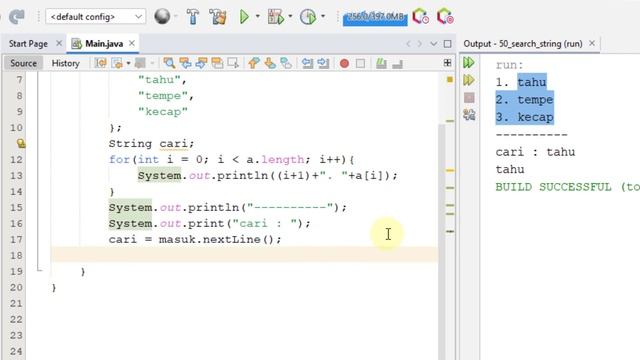Switch to Source view
The width and height of the screenshot is (640, 360).
click(x=23, y=63)
